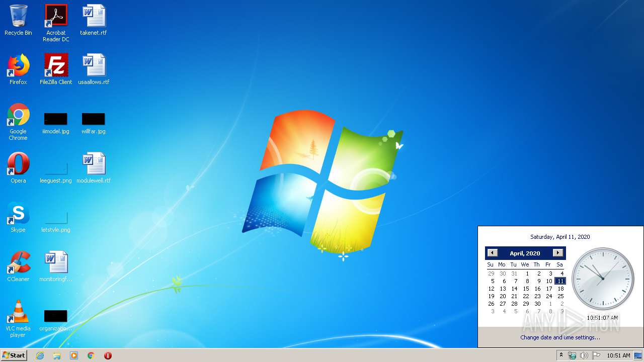
Task: Open Windows Media Player from the taskbar
Action: [x=74, y=355]
